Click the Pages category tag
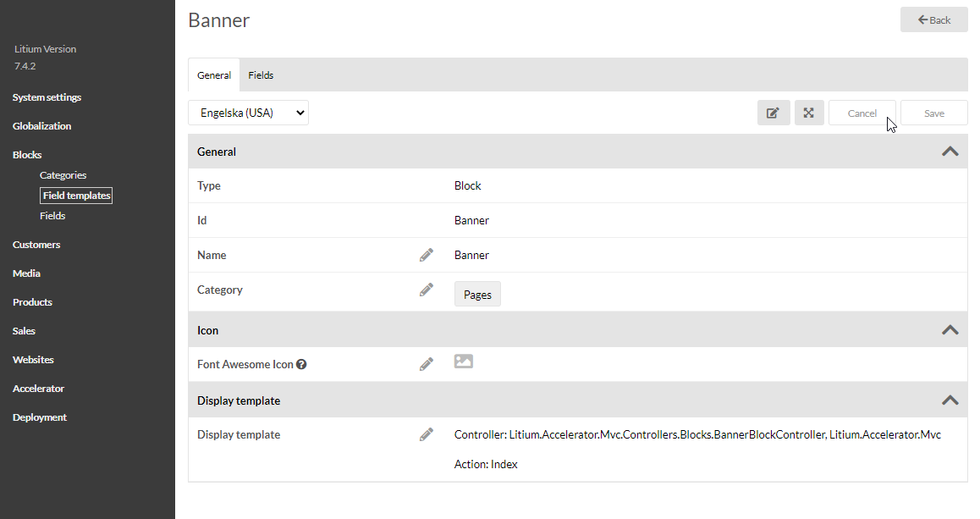Viewport: 980px width, 519px height. [477, 295]
